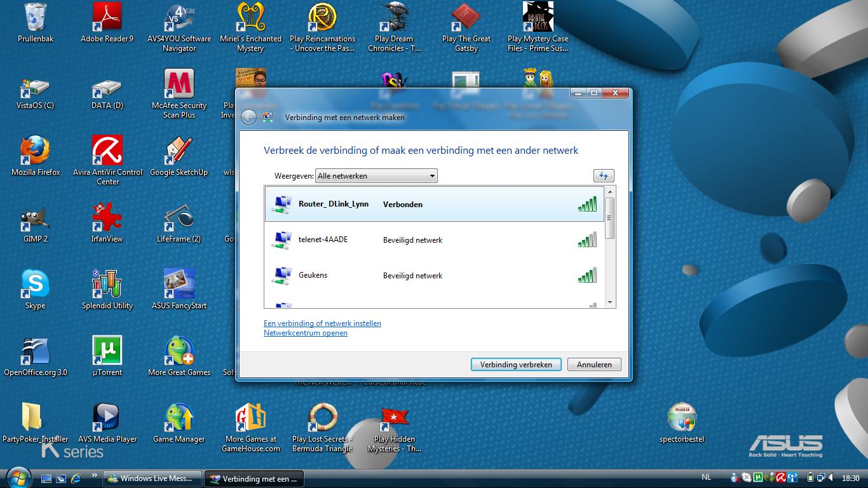The height and width of the screenshot is (488, 868).
Task: Open More Games at GameHouse.com icon
Action: tap(250, 428)
